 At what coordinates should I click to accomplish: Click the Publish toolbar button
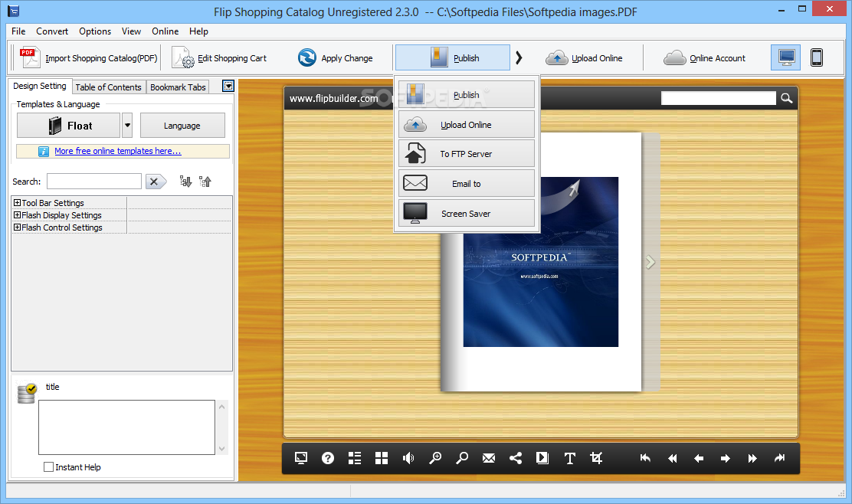[453, 57]
